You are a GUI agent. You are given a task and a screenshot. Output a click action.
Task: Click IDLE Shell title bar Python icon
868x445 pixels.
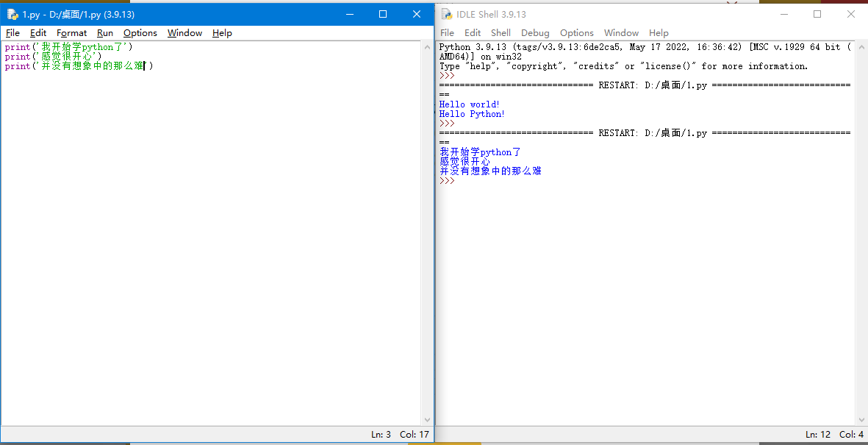[x=447, y=15]
